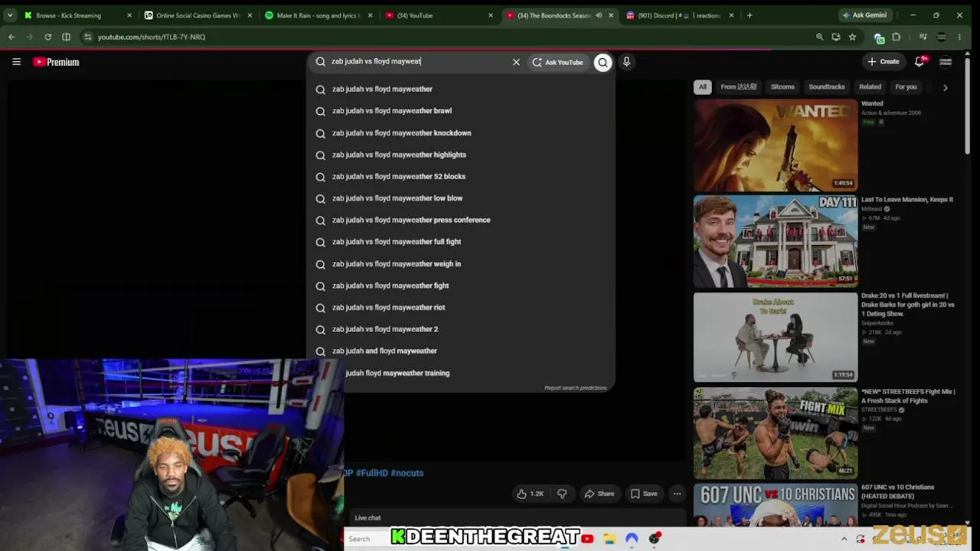Go back with browser back arrow
980x551 pixels.
pyautogui.click(x=11, y=37)
